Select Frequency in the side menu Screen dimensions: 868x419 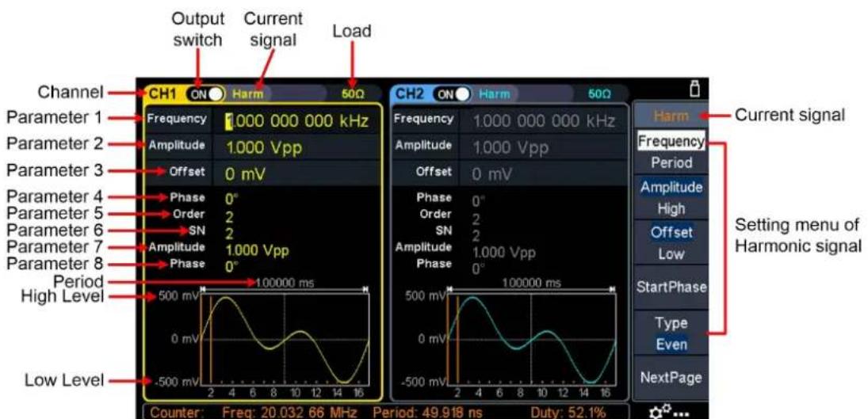tap(671, 141)
